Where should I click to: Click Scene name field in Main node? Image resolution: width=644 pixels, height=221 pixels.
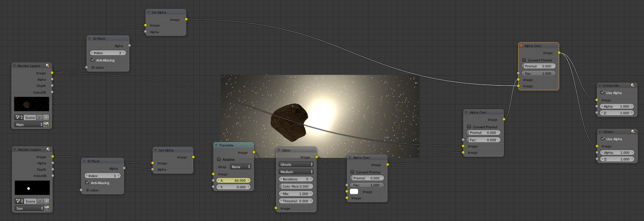30,118
